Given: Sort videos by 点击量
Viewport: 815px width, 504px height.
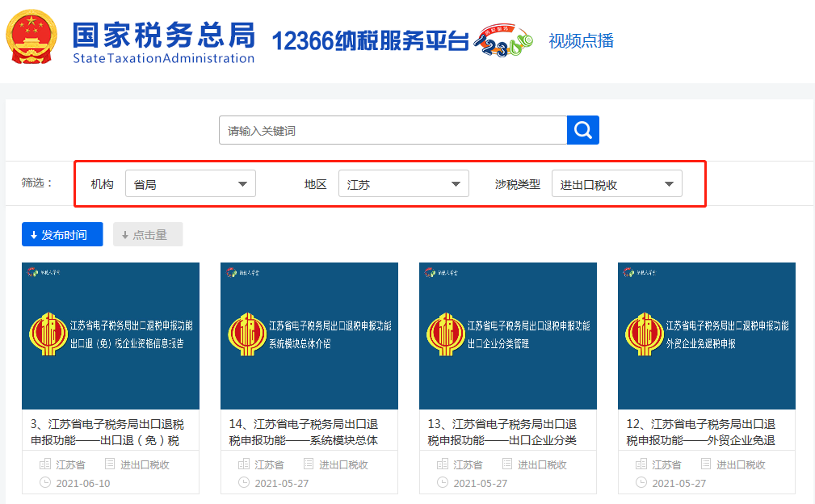Looking at the screenshot, I should click(x=148, y=234).
